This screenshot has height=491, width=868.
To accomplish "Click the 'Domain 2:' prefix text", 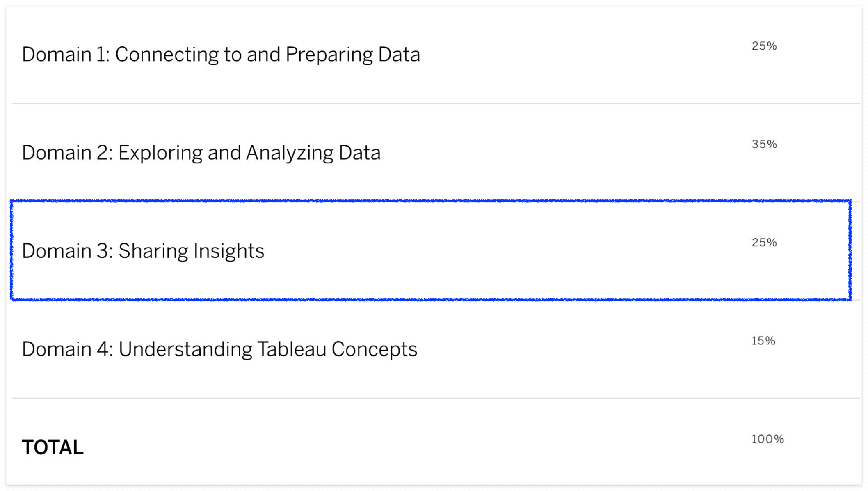I will [x=67, y=153].
